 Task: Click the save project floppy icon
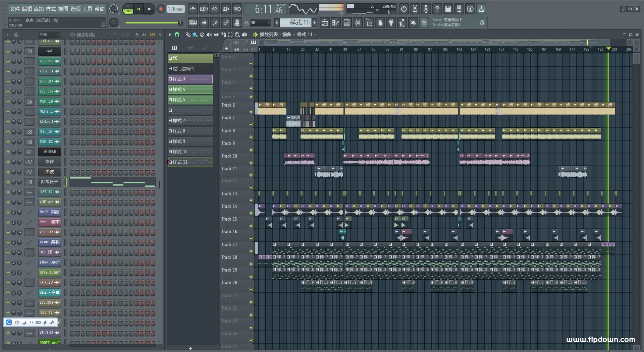point(448,9)
